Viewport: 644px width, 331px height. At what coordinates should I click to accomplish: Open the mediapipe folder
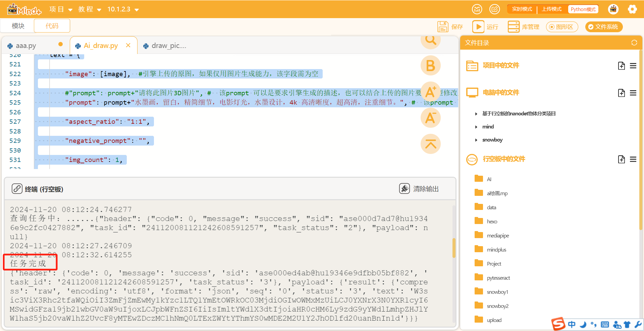point(492,235)
